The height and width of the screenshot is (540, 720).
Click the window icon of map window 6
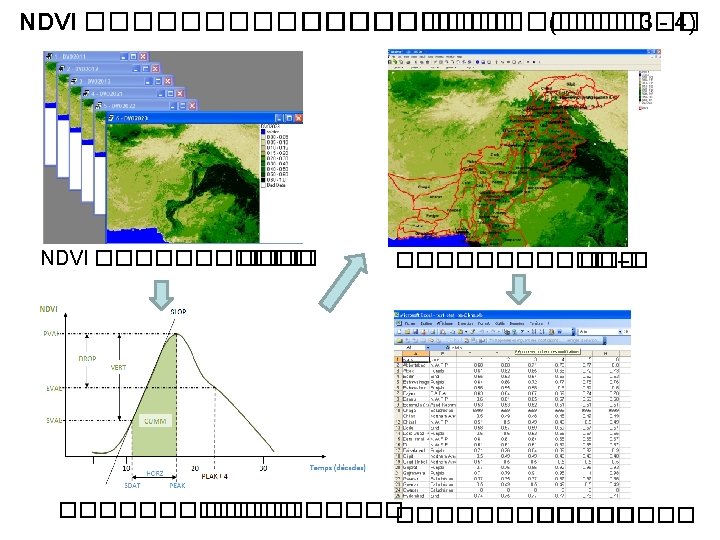tap(111, 118)
